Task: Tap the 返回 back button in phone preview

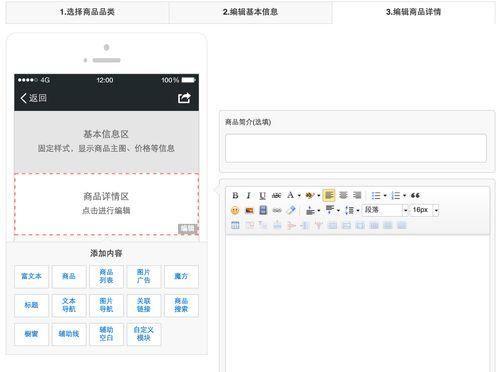Action: (x=33, y=98)
